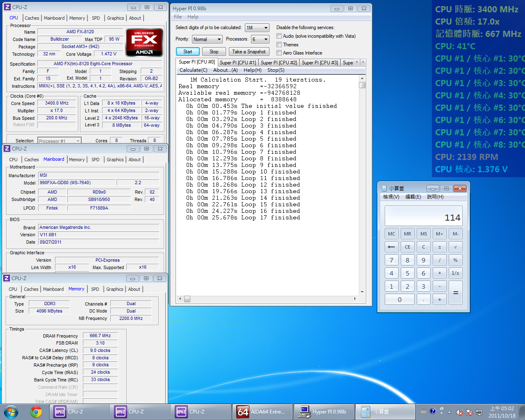Click the horizontal scrollbar thumb in Super PI log
Screen dimensions: 525x420
click(187, 299)
